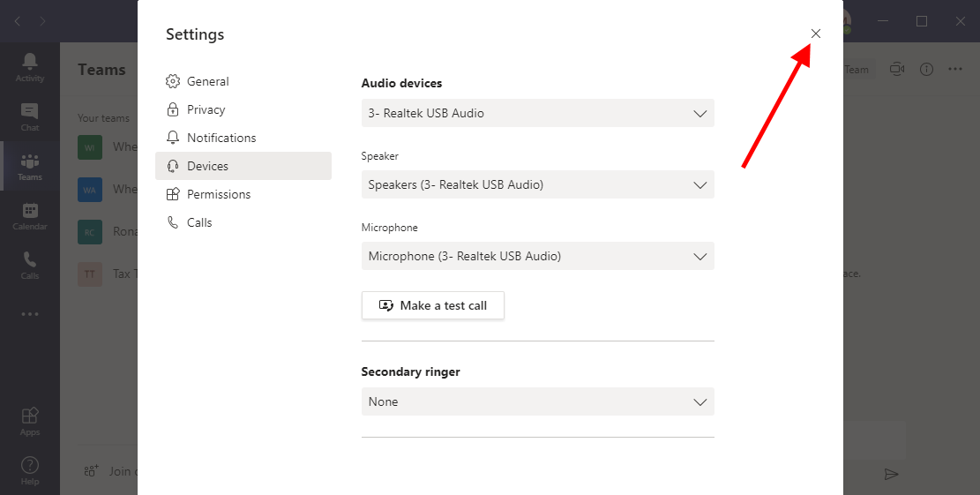
Task: Select the Notifications settings tab
Action: 221,138
